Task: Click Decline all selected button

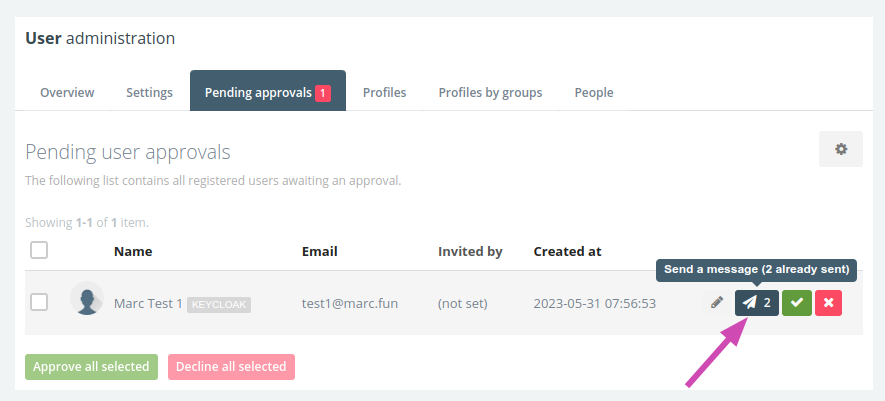Action: 231,367
